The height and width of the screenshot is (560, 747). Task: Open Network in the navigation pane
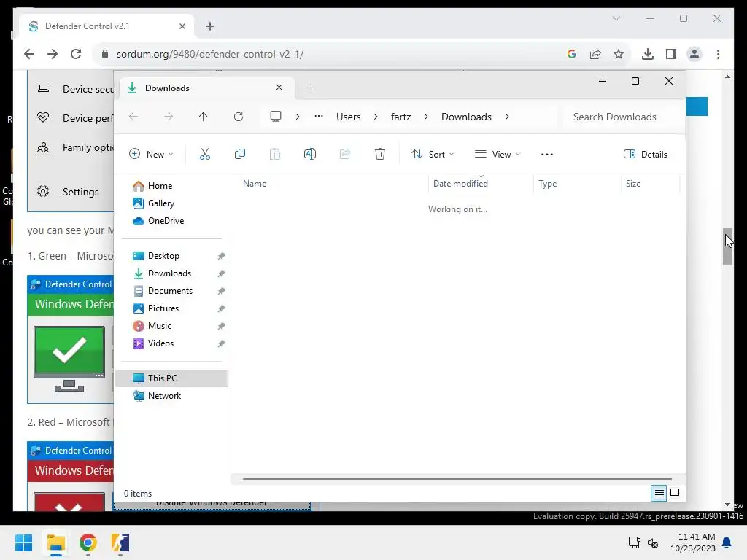(x=172, y=396)
